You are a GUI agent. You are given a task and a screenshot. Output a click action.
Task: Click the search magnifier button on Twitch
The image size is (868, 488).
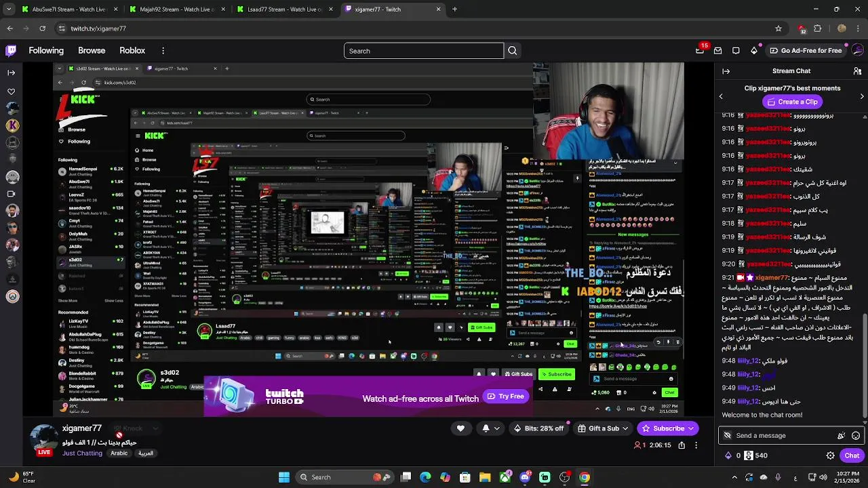pyautogui.click(x=513, y=51)
